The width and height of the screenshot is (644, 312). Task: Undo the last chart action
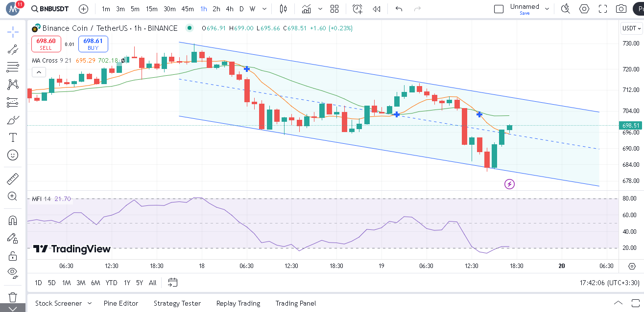(x=399, y=9)
